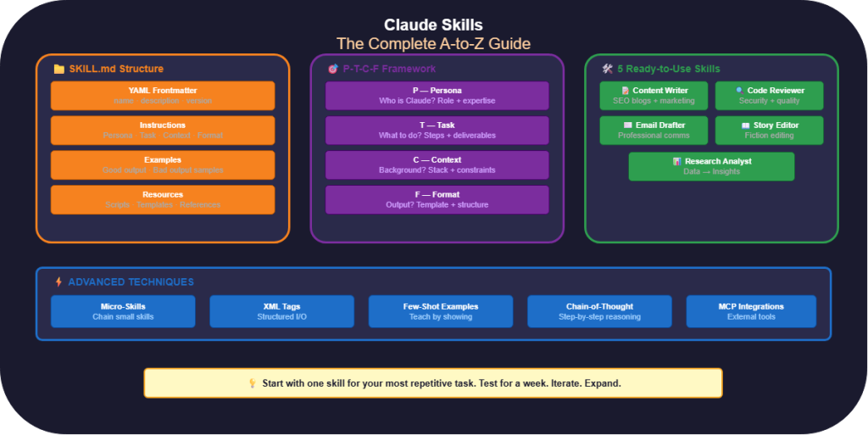Image resolution: width=868 pixels, height=435 pixels.
Task: Click 'Security + quality' text
Action: [x=770, y=101]
